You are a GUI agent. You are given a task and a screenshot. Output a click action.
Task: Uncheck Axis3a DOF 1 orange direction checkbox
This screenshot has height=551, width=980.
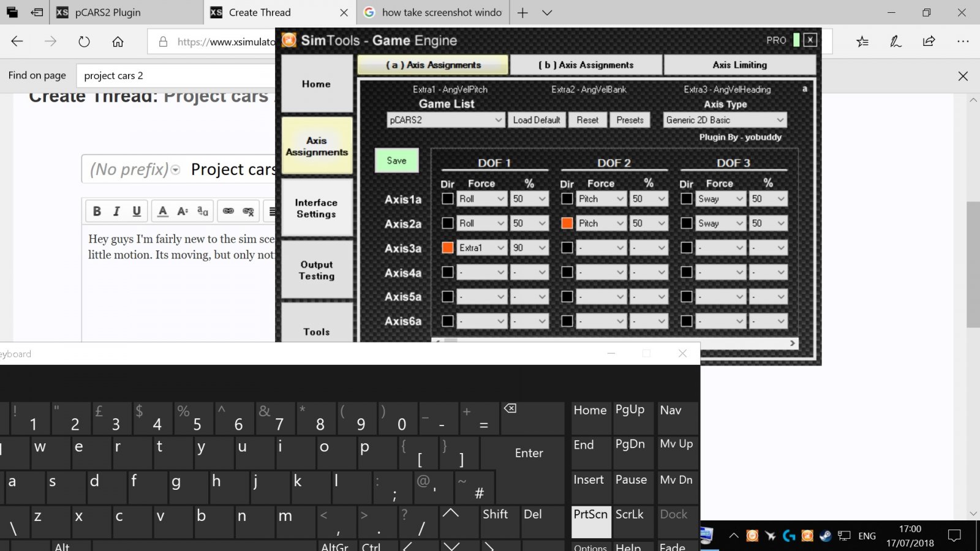(x=448, y=247)
